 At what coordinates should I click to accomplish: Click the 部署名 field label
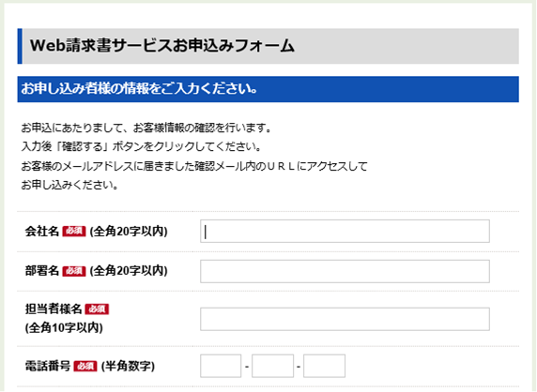pos(42,271)
